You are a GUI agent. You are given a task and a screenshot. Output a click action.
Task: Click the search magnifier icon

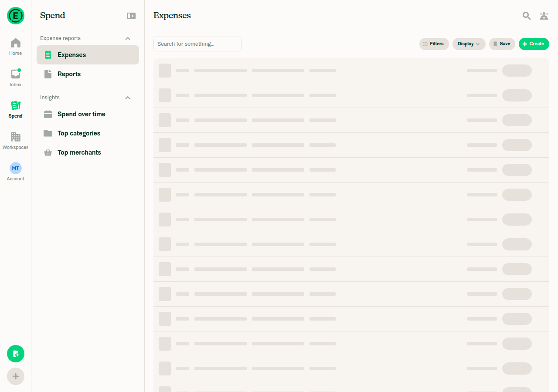coord(527,16)
